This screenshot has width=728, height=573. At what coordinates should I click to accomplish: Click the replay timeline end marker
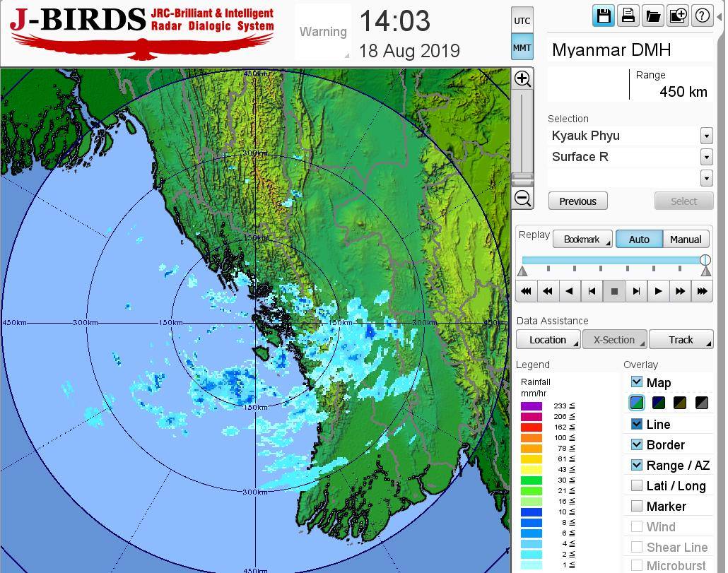click(705, 271)
